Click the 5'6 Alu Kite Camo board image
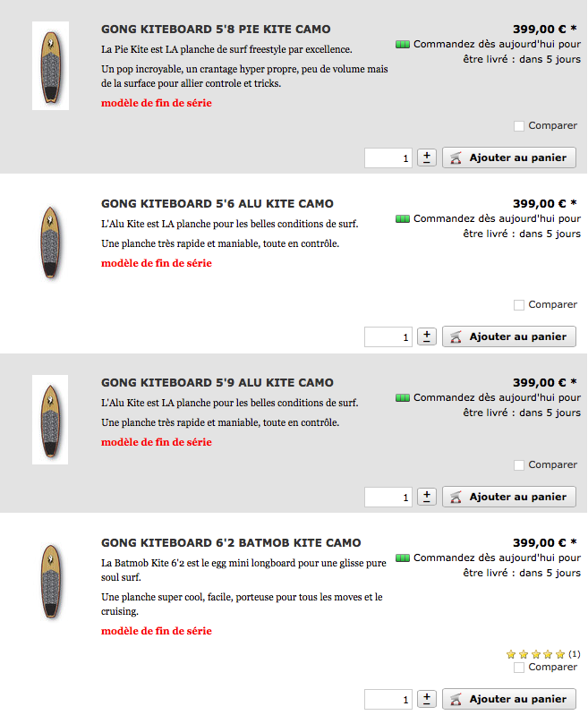Screen dimensions: 588x715 pyautogui.click(x=50, y=243)
